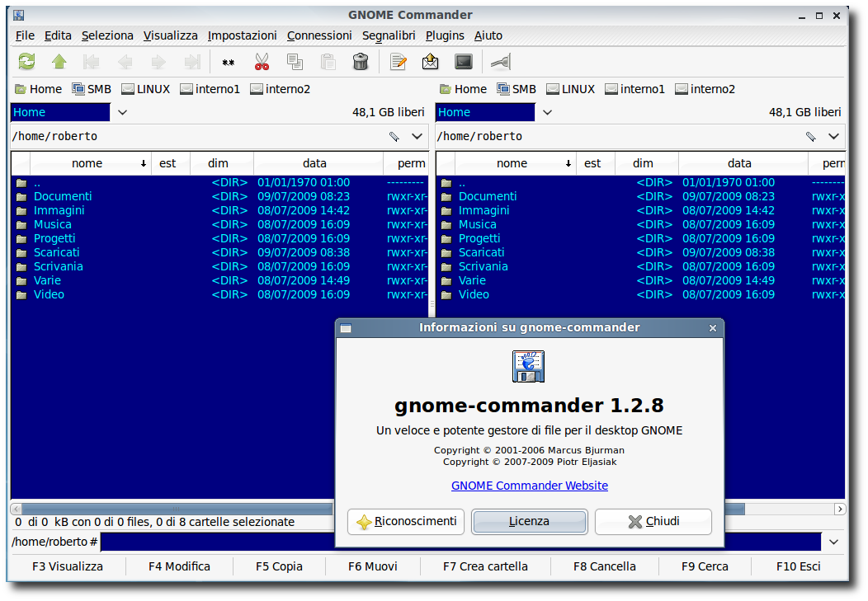Click the Chiudi button in dialog

point(653,521)
